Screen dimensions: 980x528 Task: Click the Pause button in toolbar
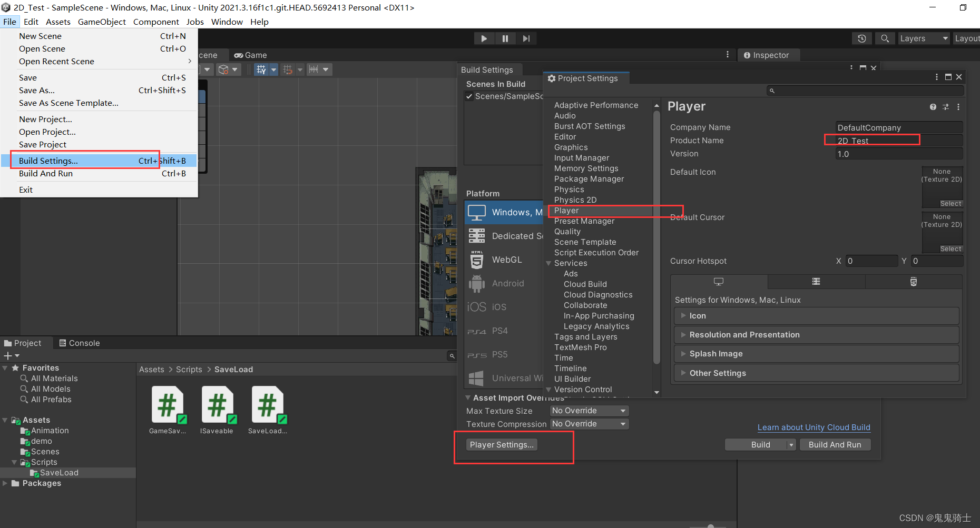505,38
